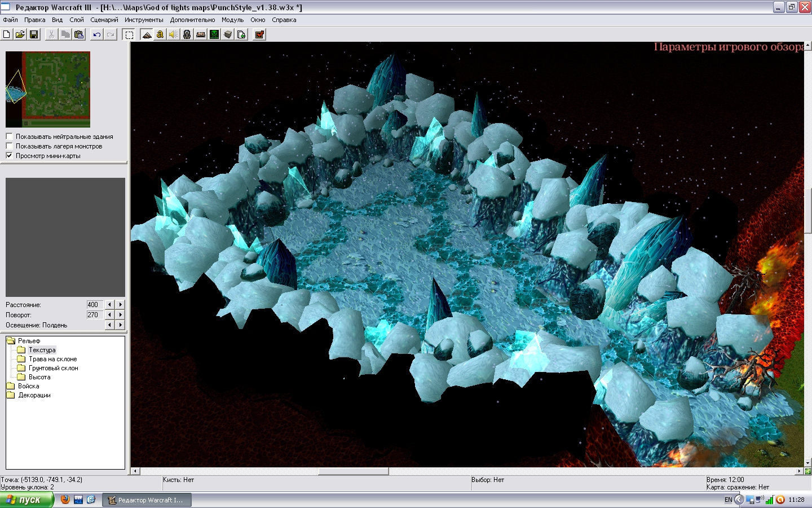
Task: Open the Модуль menu
Action: 233,20
